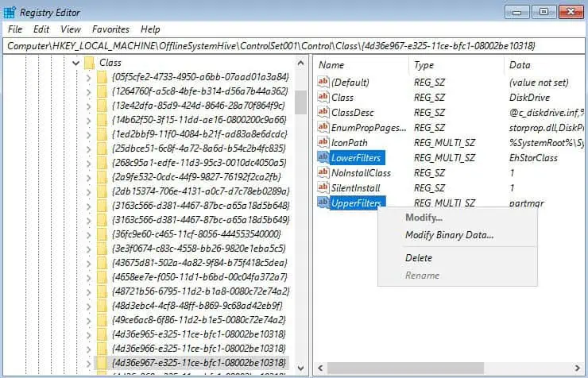Expand the {4d36e965-e325-11ce-bfc1-08002be10318} key
Viewport: 588px width, 378px height.
tap(88, 334)
